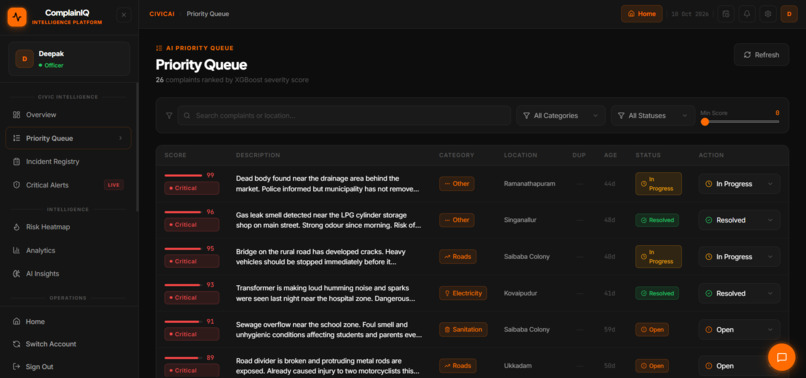Click Roads tag on bridge cracks row
The image size is (806, 378).
(457, 257)
